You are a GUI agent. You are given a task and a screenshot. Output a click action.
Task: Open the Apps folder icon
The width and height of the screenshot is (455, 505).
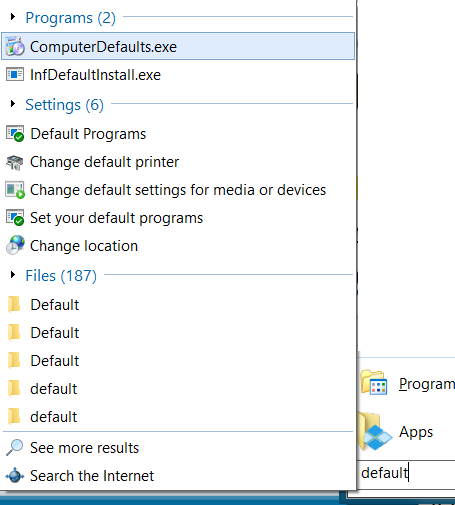[x=374, y=431]
